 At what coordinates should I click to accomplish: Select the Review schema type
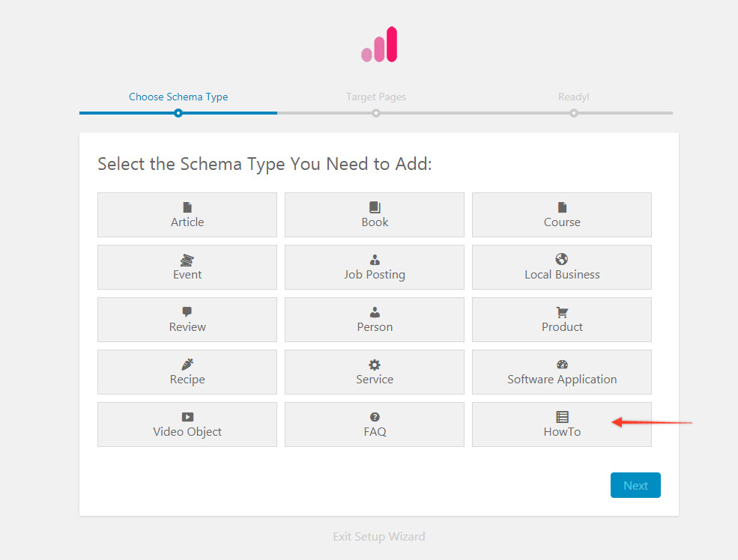[x=187, y=320]
